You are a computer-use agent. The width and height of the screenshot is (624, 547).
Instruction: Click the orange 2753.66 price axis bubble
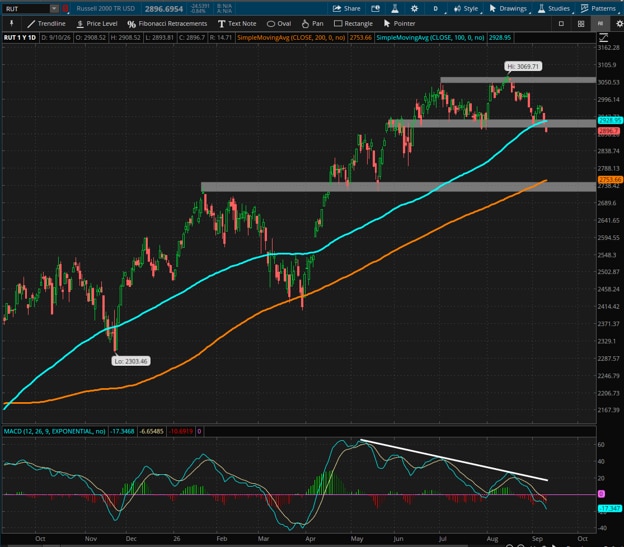(610, 180)
